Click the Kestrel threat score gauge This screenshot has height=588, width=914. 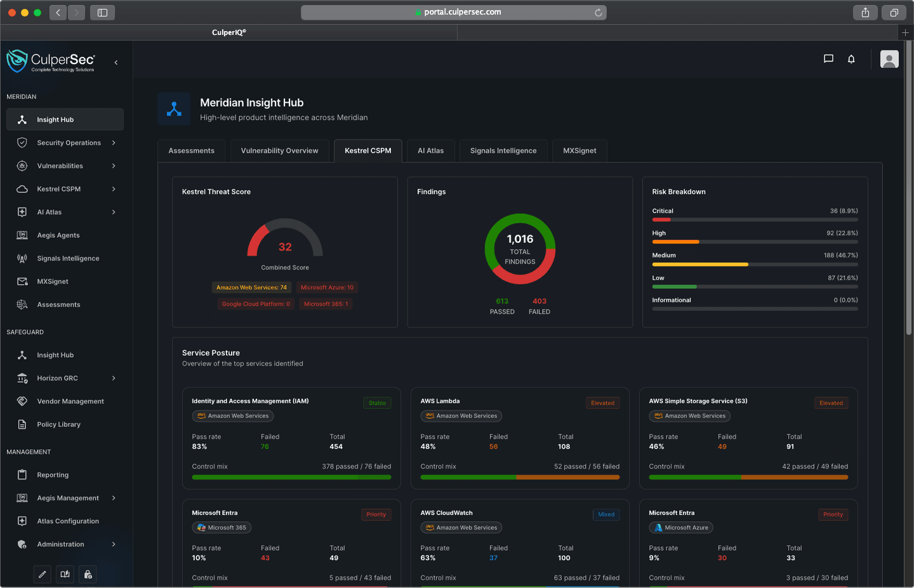click(285, 238)
